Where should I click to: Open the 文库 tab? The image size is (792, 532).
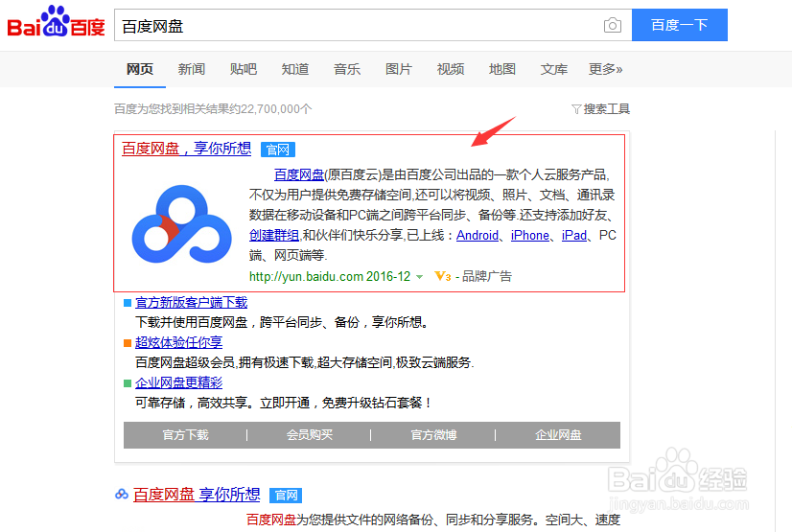pos(554,69)
